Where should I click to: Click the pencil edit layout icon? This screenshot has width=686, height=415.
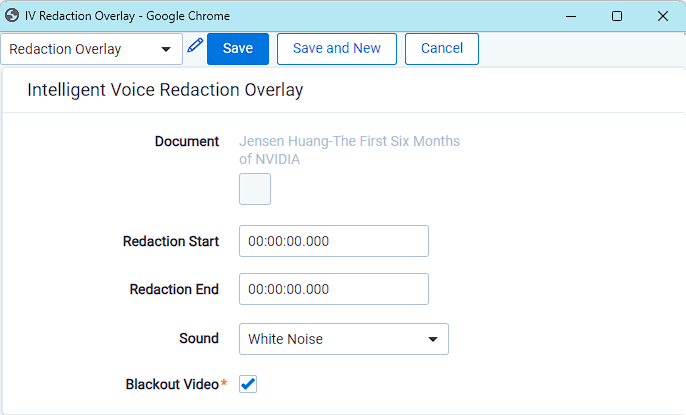pyautogui.click(x=195, y=46)
